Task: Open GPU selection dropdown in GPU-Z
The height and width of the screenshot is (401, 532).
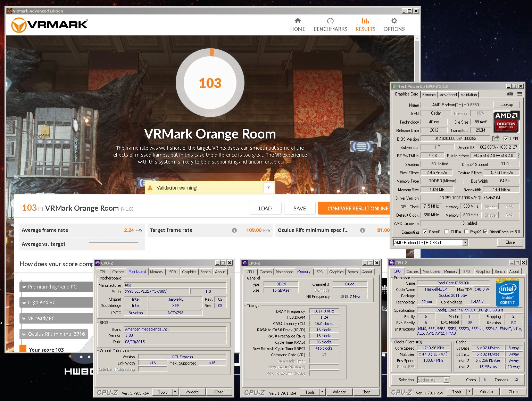Action: (x=465, y=243)
